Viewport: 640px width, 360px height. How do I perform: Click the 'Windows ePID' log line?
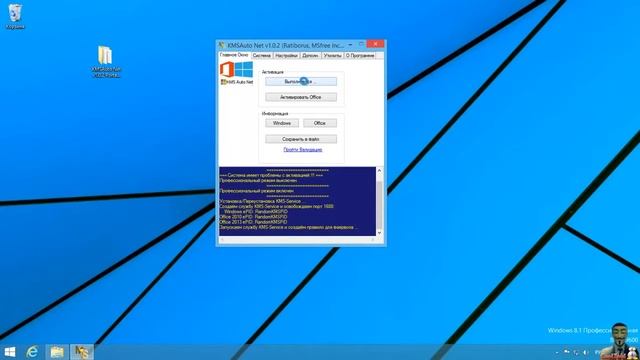256,212
